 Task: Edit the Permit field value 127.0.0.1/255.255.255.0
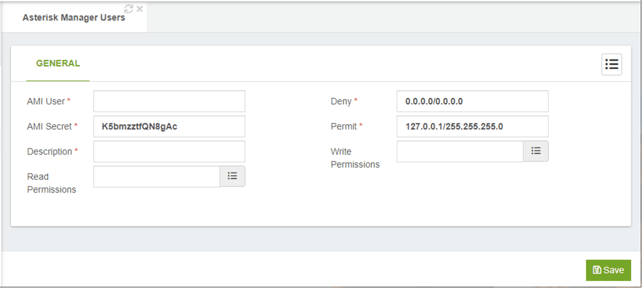[472, 126]
